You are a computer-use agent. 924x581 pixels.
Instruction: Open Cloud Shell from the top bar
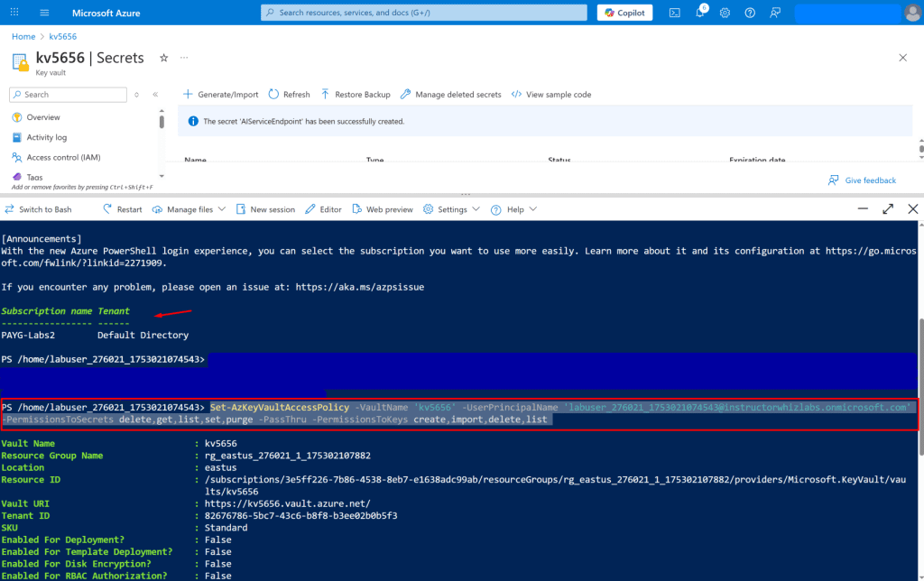[675, 13]
